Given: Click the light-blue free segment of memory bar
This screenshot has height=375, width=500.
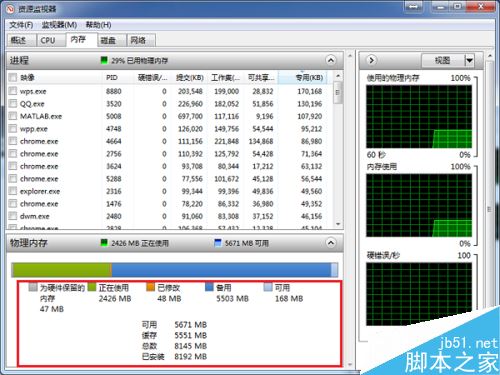Looking at the screenshot, I should pyautogui.click(x=334, y=270).
